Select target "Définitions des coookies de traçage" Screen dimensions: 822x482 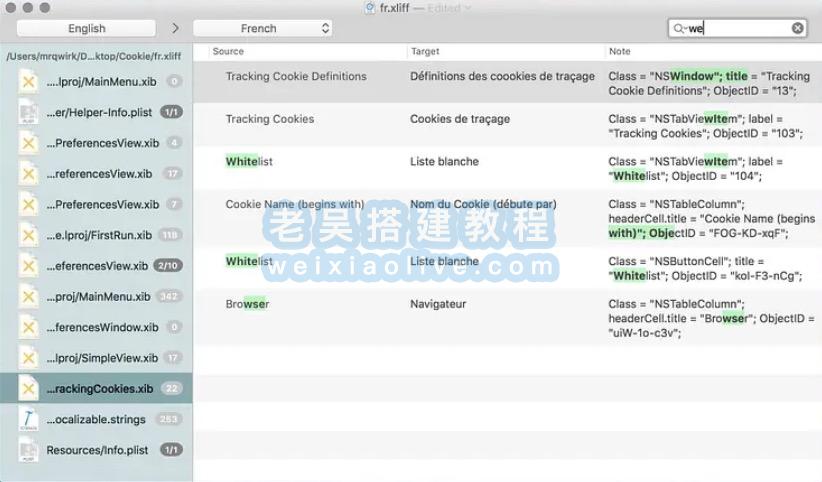502,76
